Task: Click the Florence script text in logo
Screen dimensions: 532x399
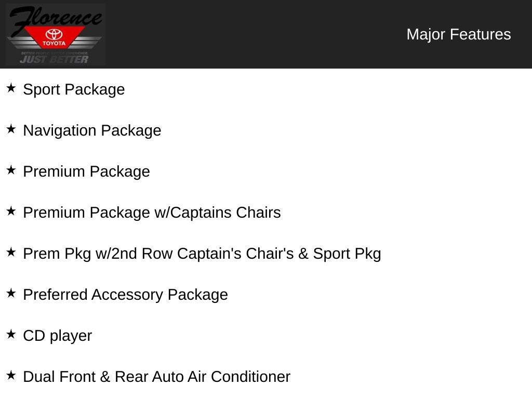Action: click(55, 18)
